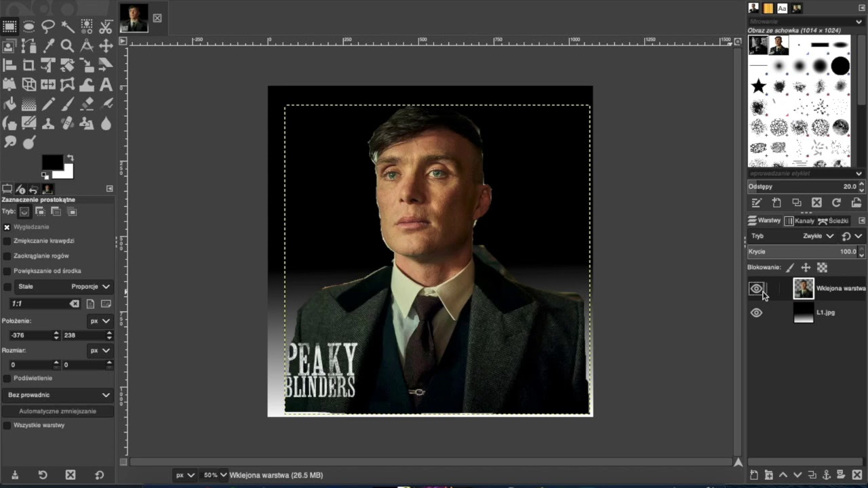
Task: Enable Podświetlenie checkbox
Action: tap(7, 378)
